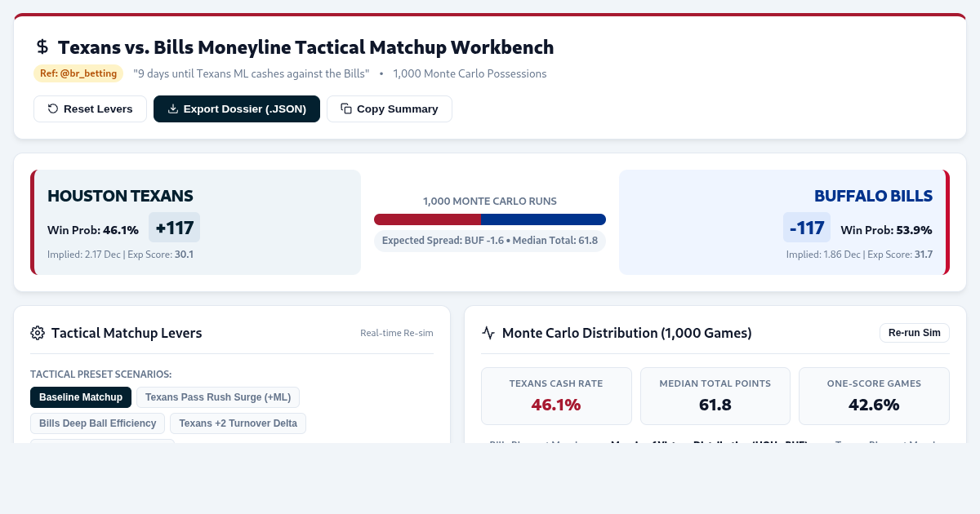Click the copy icon in Copy Summary
The height and width of the screenshot is (514, 980).
tap(346, 109)
